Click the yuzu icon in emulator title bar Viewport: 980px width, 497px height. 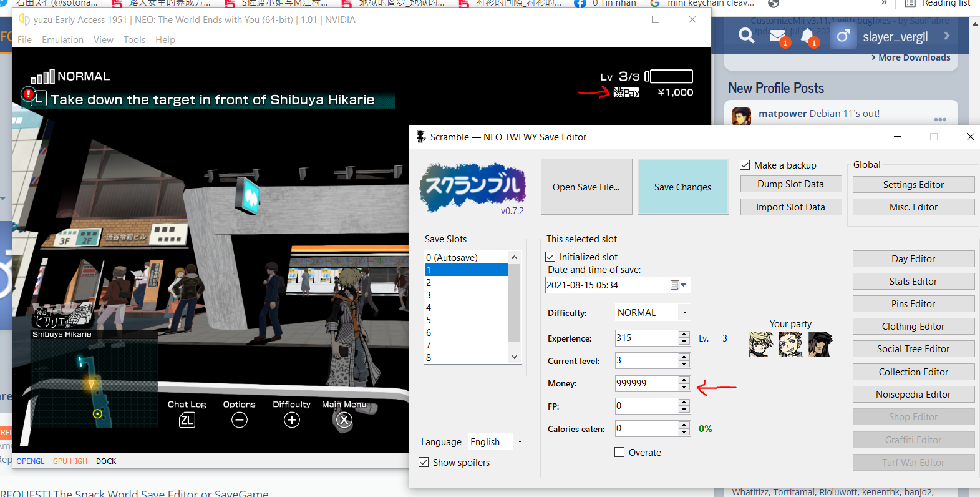click(x=24, y=19)
